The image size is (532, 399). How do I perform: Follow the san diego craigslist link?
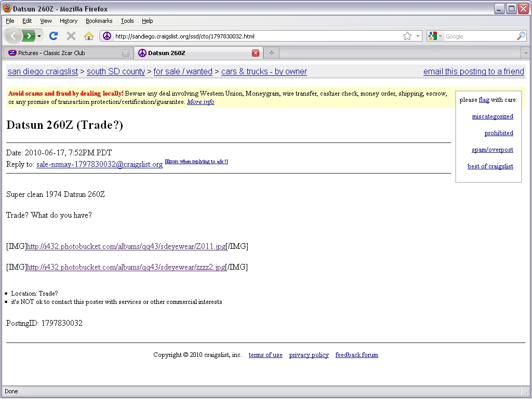point(43,72)
